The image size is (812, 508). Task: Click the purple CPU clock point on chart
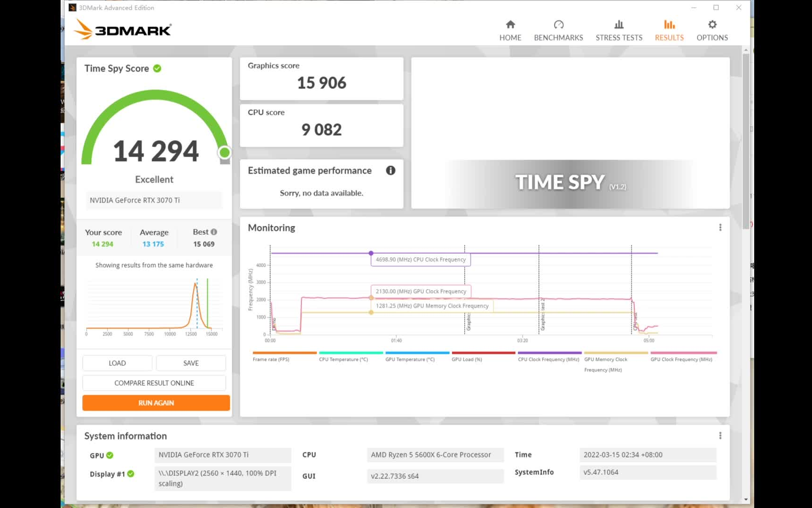pos(371,253)
